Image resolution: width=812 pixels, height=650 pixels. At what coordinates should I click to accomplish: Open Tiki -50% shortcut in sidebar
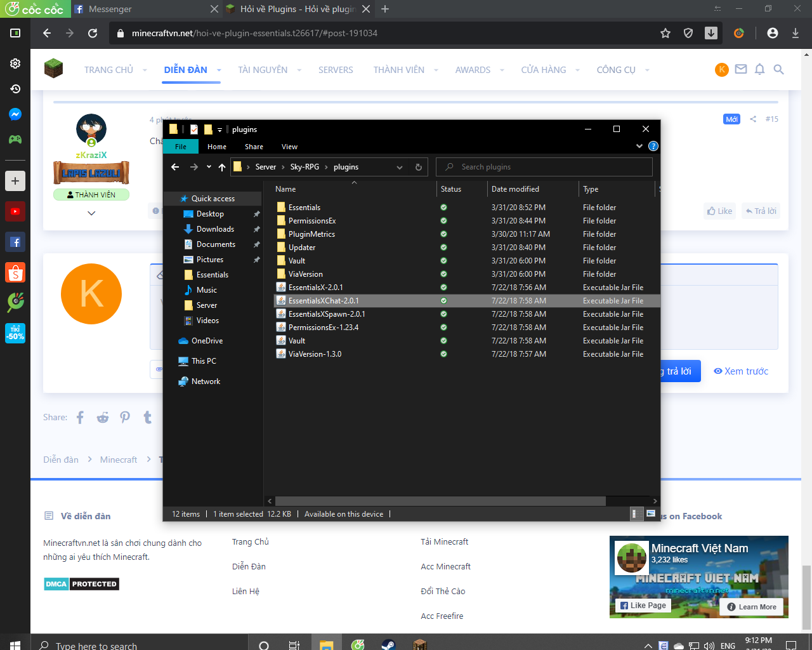[15, 333]
